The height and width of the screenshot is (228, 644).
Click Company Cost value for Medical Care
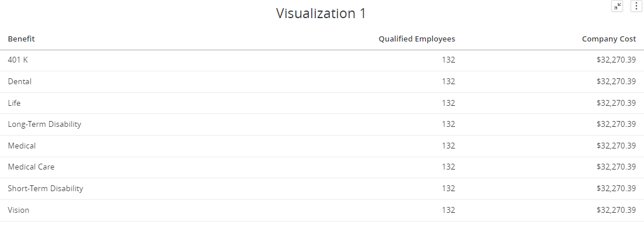pyautogui.click(x=616, y=167)
